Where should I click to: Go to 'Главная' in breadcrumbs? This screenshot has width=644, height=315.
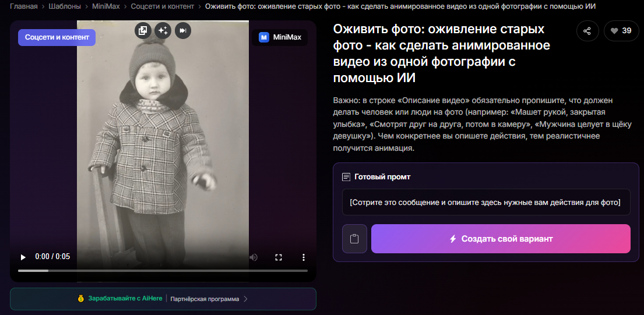click(23, 6)
